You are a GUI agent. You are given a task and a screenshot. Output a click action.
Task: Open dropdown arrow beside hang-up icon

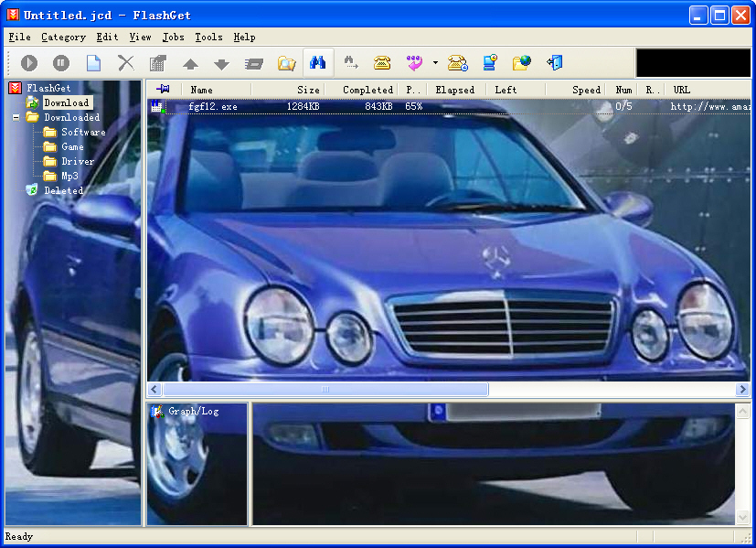(435, 63)
